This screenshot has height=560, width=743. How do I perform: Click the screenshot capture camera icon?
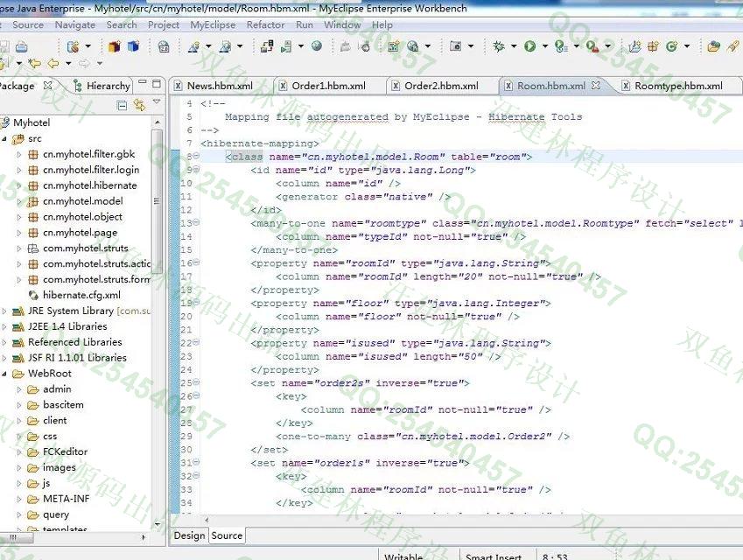pos(455,46)
